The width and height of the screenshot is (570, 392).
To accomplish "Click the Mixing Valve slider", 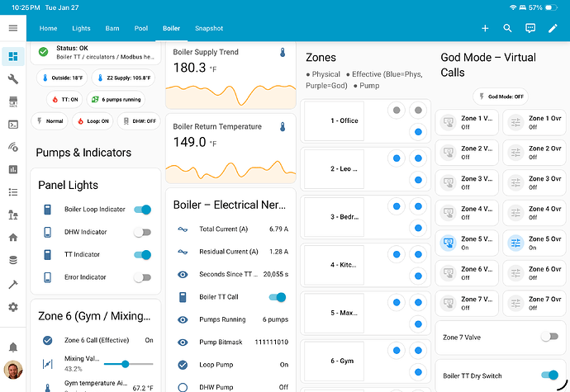I will tap(128, 364).
